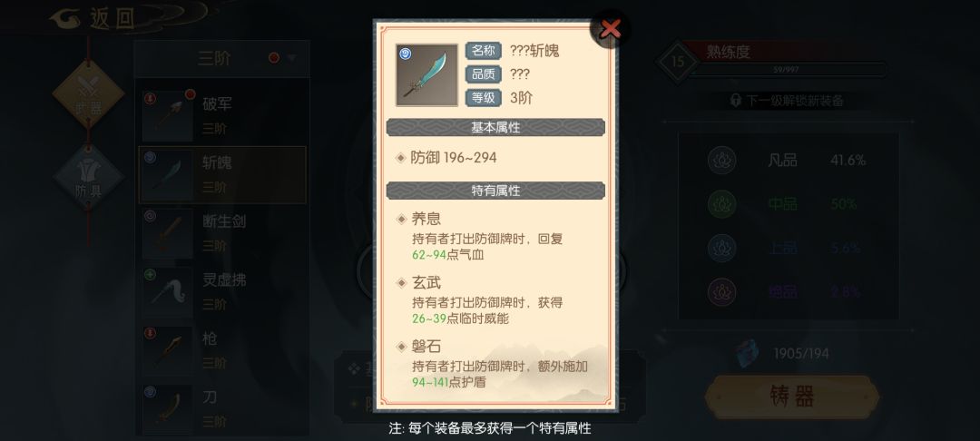Select the 刀 blade icon
Screen dimensions: 980x441
click(x=168, y=408)
